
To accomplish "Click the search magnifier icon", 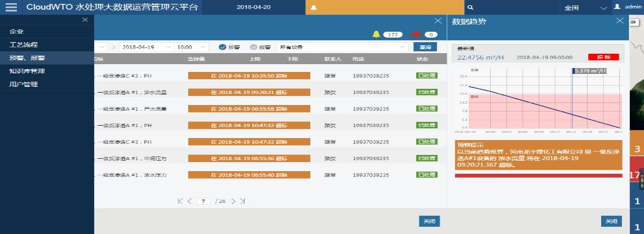I will [471, 7].
